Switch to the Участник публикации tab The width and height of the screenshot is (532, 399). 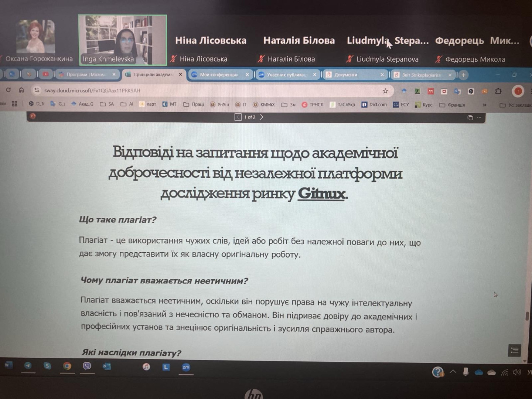pos(287,75)
